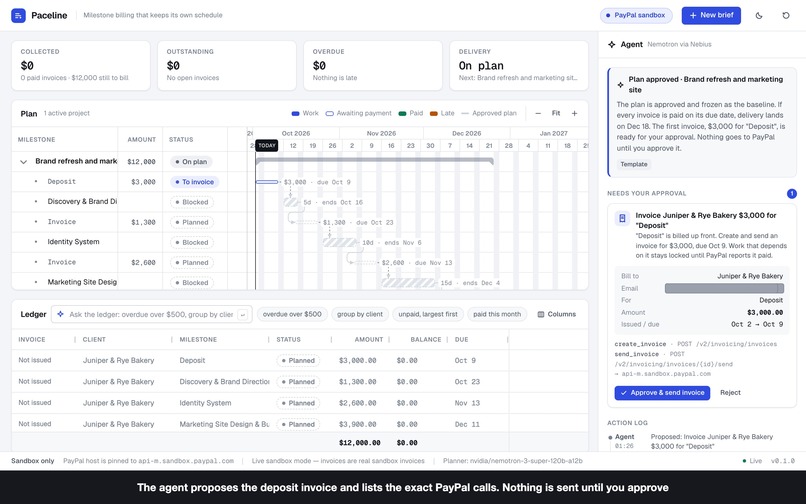Apply the 'overdue over $500' filter chip
The width and height of the screenshot is (806, 504).
click(292, 314)
